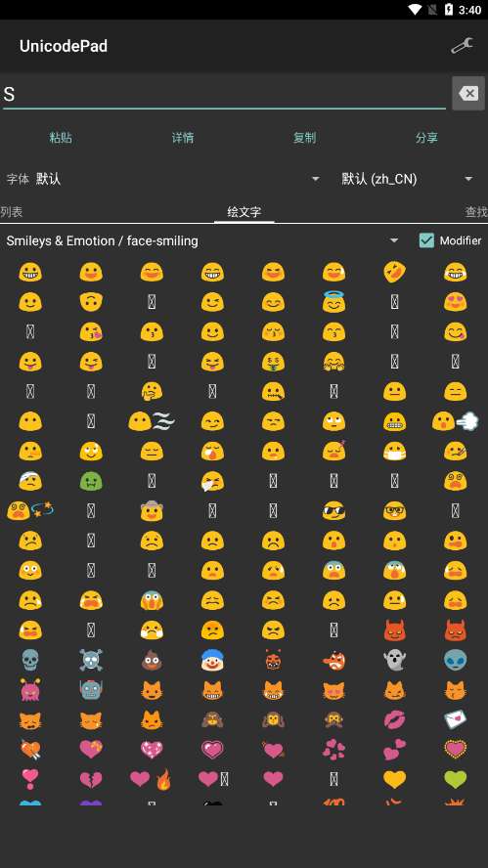The image size is (488, 868).
Task: Choose the zipper-mouth face emoji
Action: (x=273, y=391)
